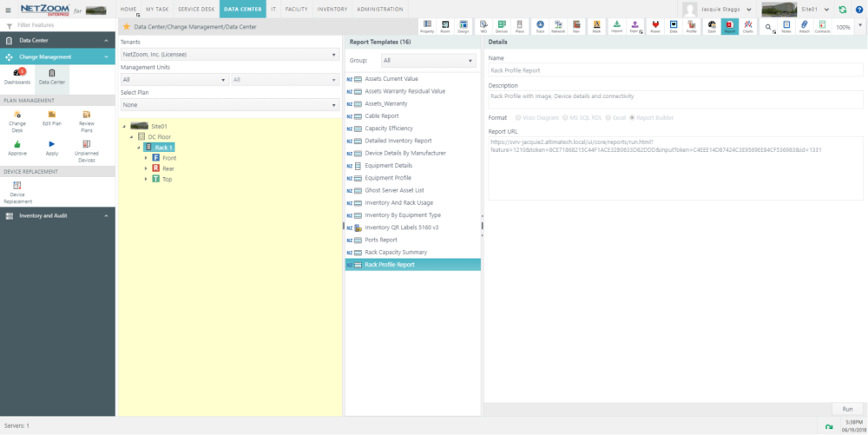Open the Power toolbar icon
Viewport: 868px width, 435px height.
pos(654,27)
